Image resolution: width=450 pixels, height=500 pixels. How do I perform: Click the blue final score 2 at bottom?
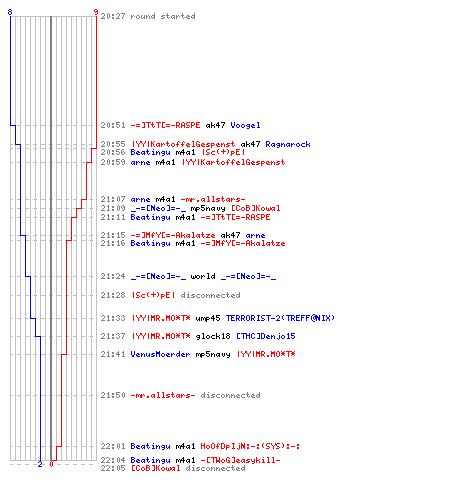pos(40,464)
